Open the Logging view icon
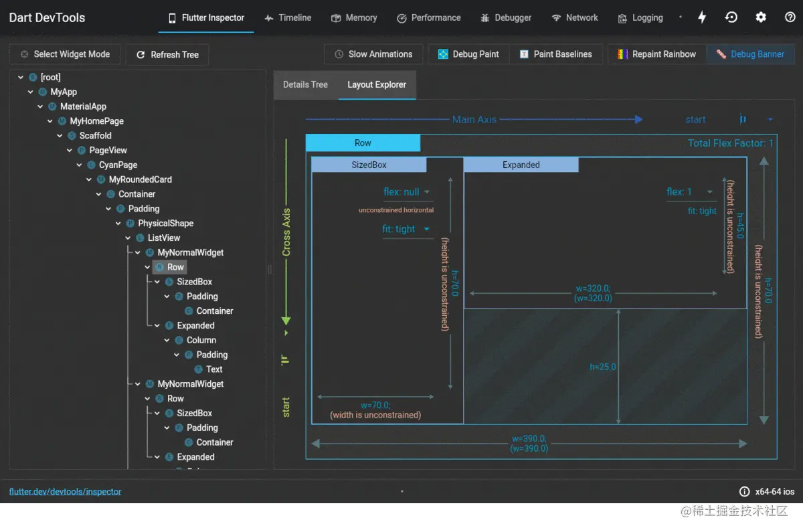The height and width of the screenshot is (532, 803). pos(622,17)
